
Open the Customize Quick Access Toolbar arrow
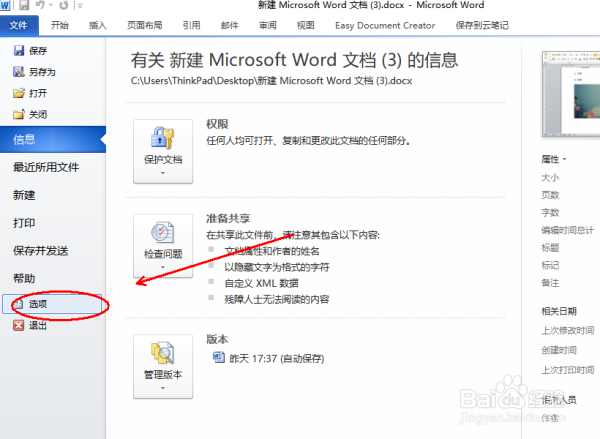pyautogui.click(x=80, y=5)
